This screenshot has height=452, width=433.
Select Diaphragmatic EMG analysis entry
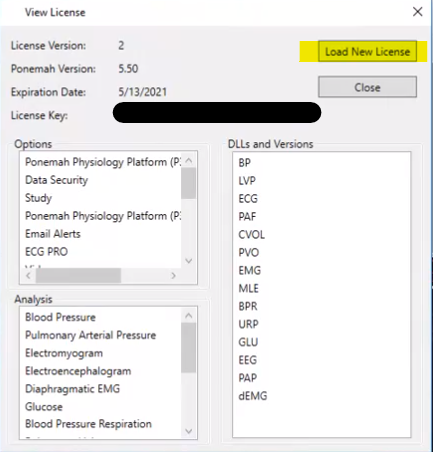coord(72,389)
